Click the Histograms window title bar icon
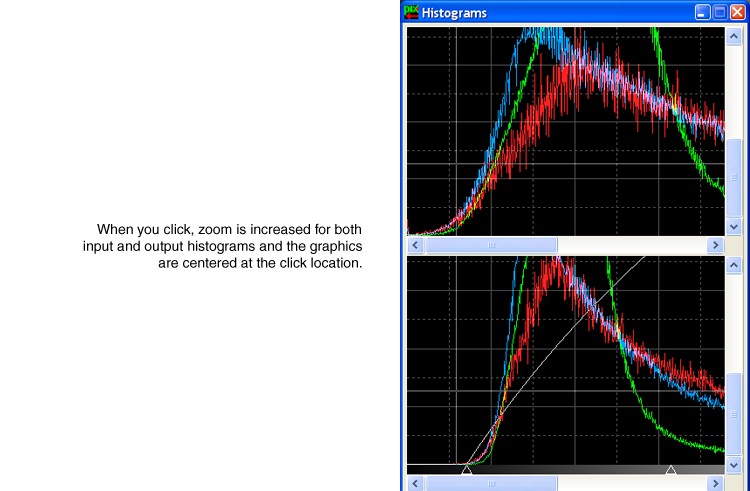Image resolution: width=750 pixels, height=491 pixels. tap(411, 12)
